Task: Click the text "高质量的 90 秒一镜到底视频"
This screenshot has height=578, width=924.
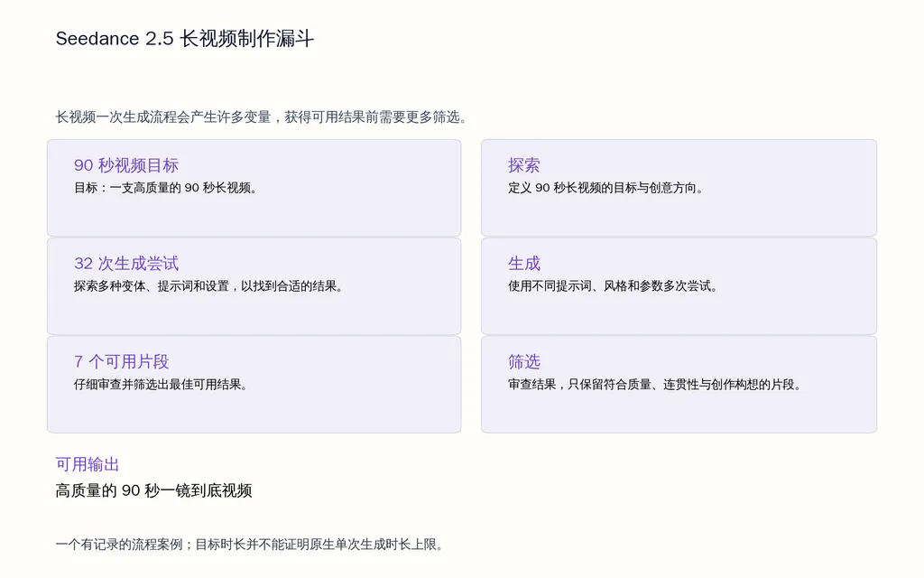Action: coord(153,490)
